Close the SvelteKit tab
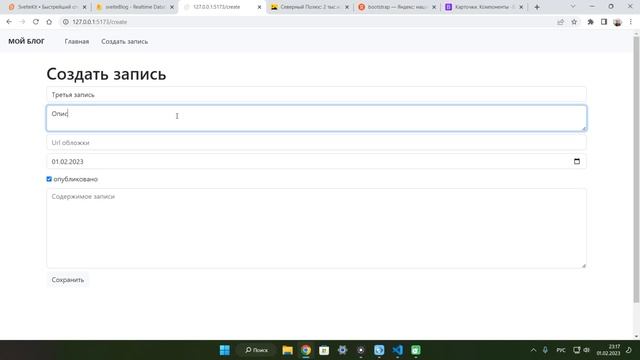The height and width of the screenshot is (360, 640). point(84,7)
